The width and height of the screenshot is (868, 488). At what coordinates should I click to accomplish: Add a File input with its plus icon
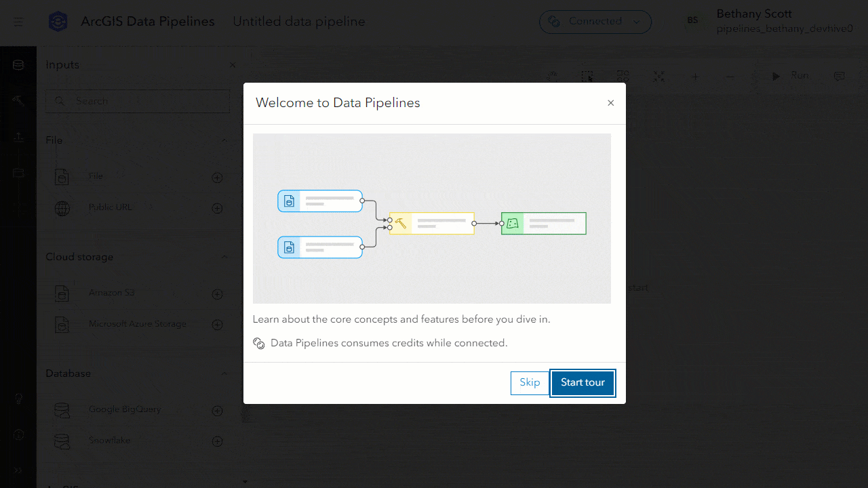217,177
